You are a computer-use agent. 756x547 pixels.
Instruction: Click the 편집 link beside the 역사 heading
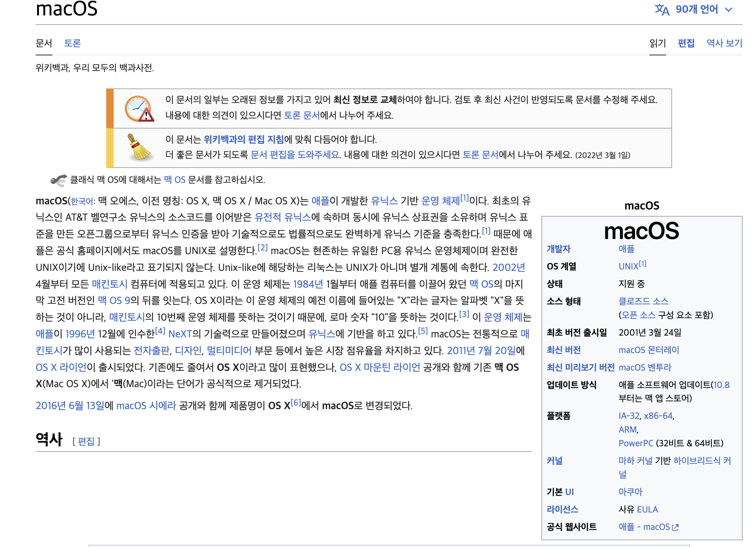(86, 441)
